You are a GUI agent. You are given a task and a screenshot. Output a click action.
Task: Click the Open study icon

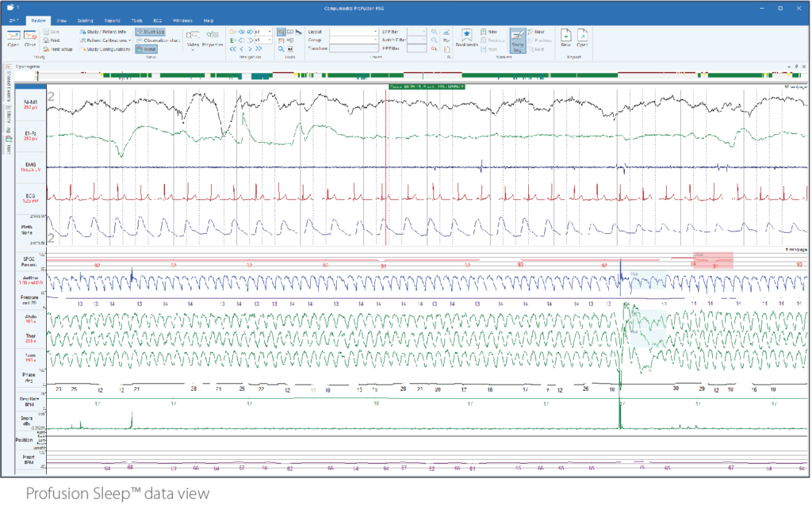tap(13, 36)
